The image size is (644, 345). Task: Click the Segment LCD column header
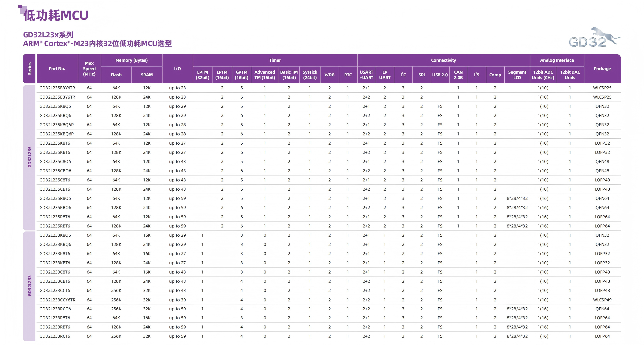(517, 75)
